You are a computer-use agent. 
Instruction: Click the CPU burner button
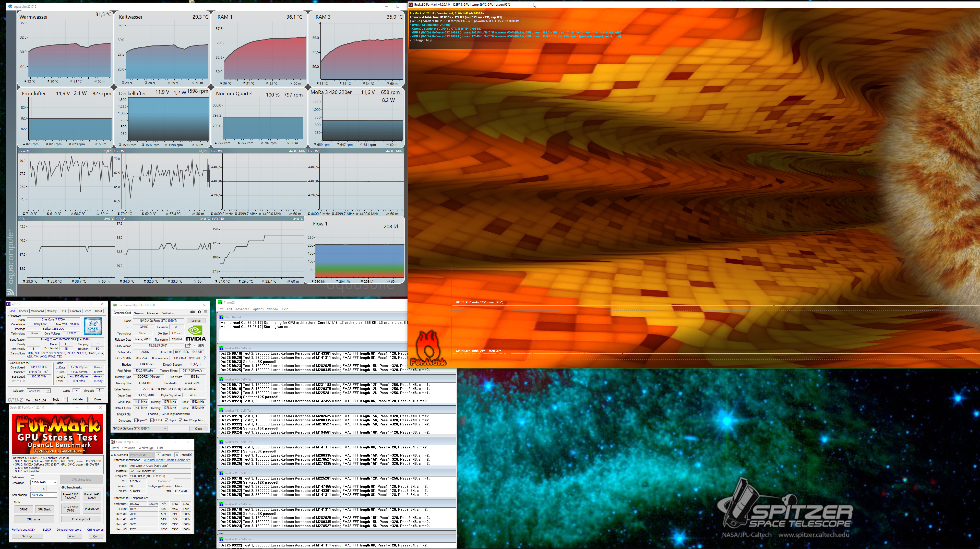point(34,519)
